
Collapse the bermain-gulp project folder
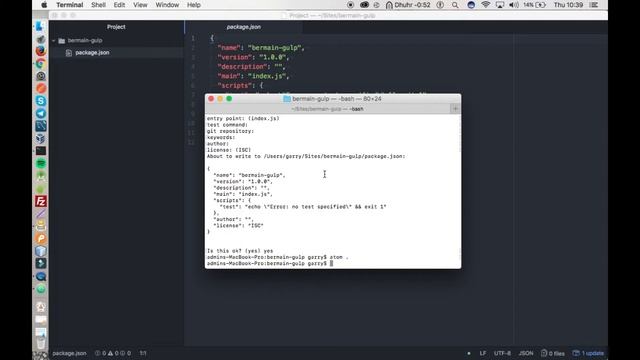[x=53, y=40]
